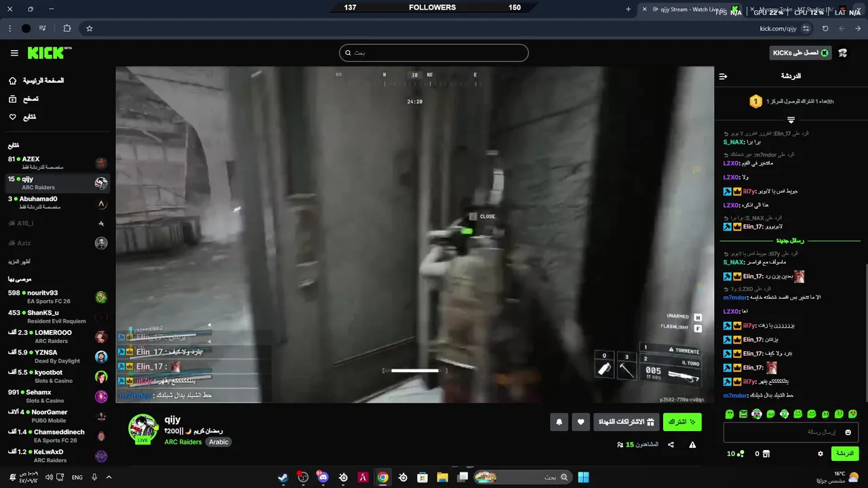Open recommended channel Sehamx

pyautogui.click(x=58, y=396)
